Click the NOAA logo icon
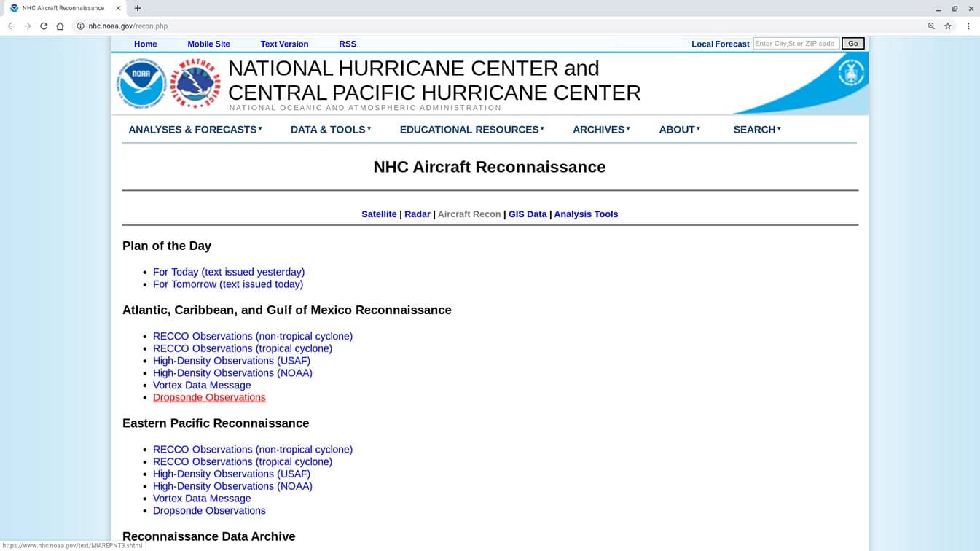 (x=141, y=83)
